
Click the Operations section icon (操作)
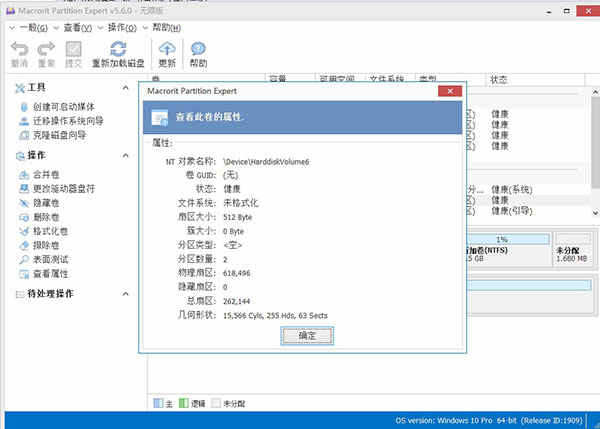(20, 156)
